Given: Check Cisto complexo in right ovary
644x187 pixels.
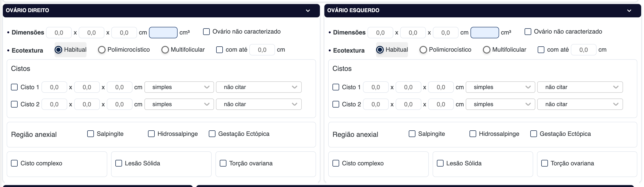Looking at the screenshot, I should click(x=15, y=163).
